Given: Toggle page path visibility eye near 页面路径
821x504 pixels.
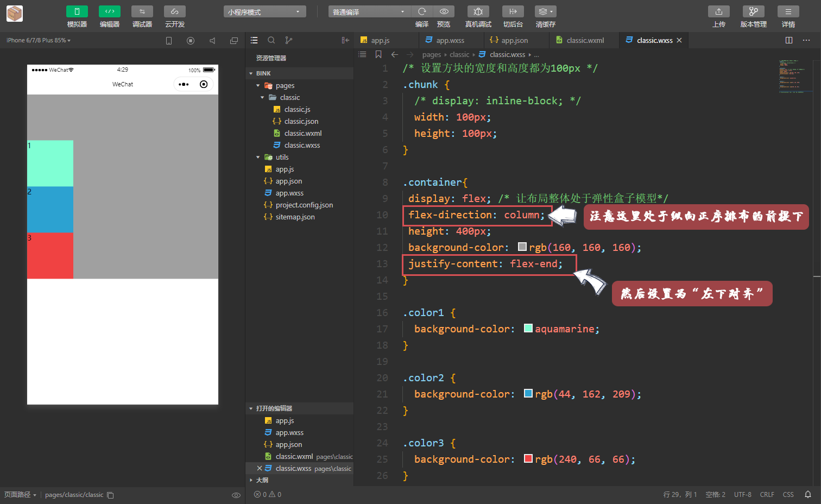Looking at the screenshot, I should point(236,495).
